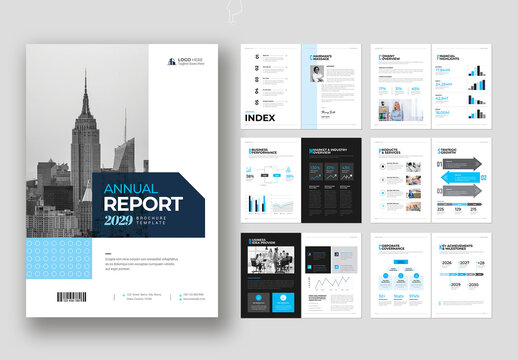The image size is (518, 360).
Task: Click the barcode on the cover
Action: (x=71, y=297)
